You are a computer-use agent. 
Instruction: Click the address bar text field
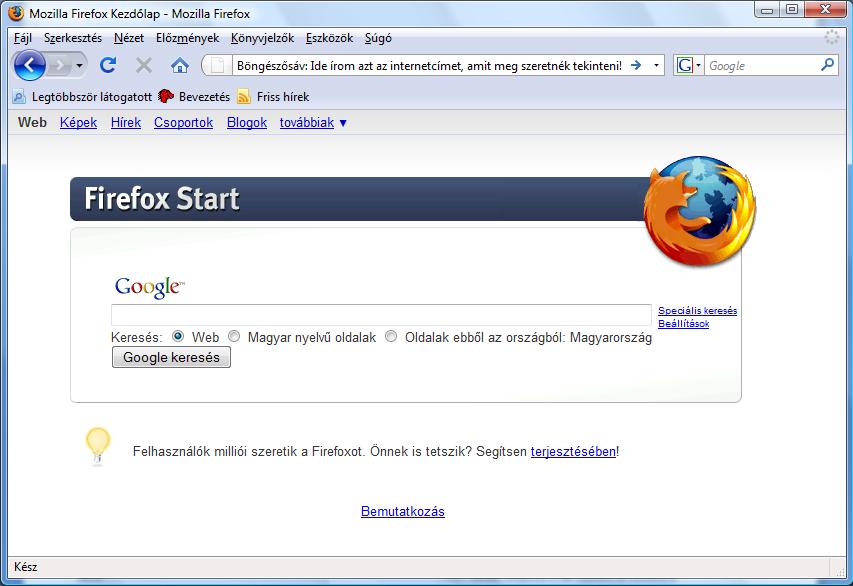tap(429, 66)
